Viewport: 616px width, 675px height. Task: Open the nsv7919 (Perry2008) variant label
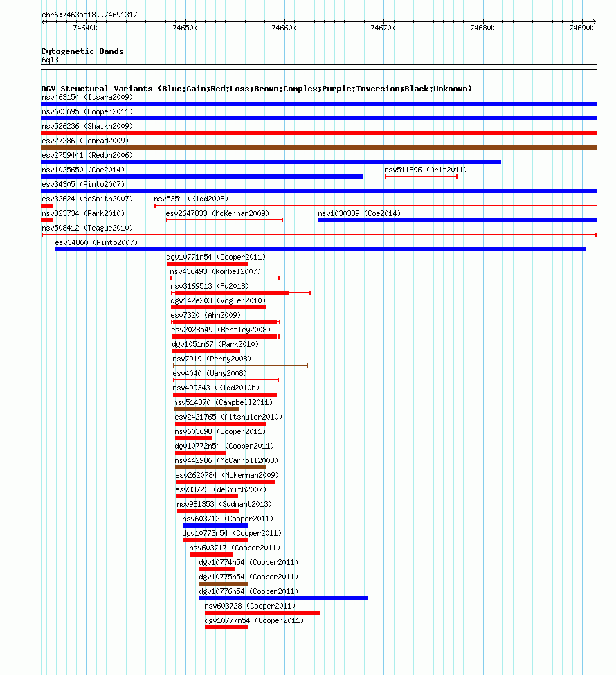click(212, 359)
